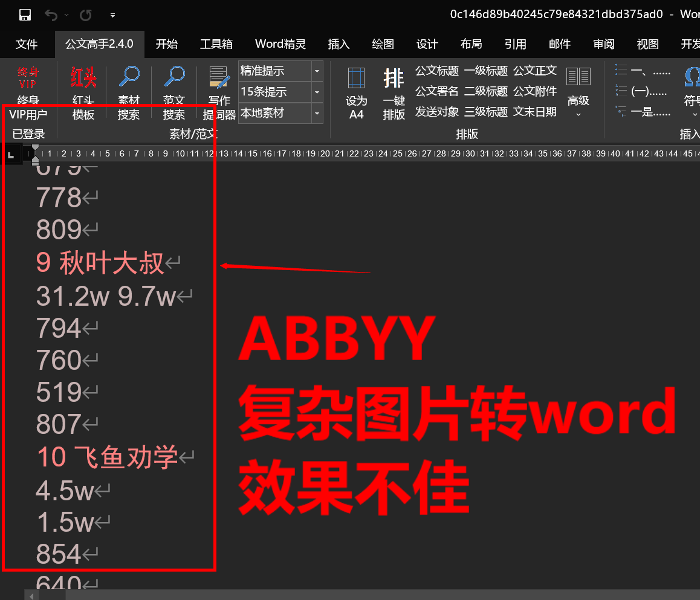
Task: Open the 红头模板 tool
Action: pos(83,93)
